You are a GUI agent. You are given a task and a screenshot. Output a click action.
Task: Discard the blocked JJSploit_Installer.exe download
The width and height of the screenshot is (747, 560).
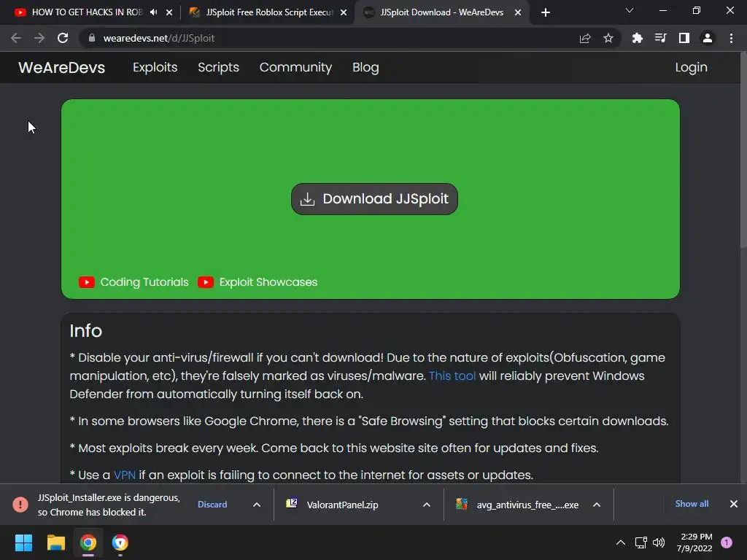coord(212,505)
